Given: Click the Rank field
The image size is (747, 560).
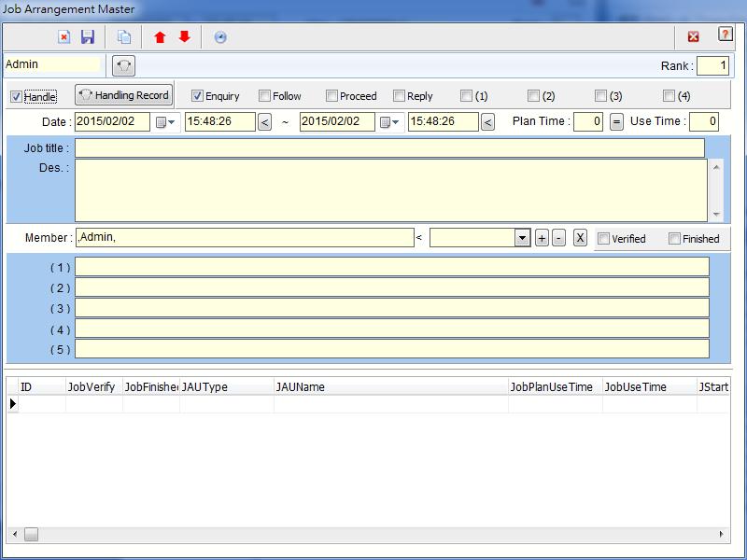Looking at the screenshot, I should pyautogui.click(x=712, y=65).
